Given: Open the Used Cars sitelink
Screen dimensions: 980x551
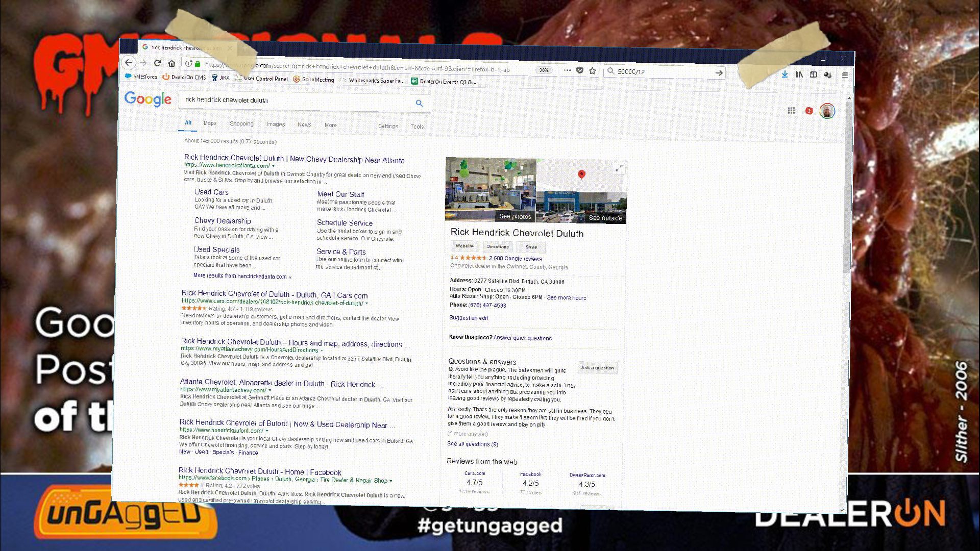Looking at the screenshot, I should click(x=211, y=192).
